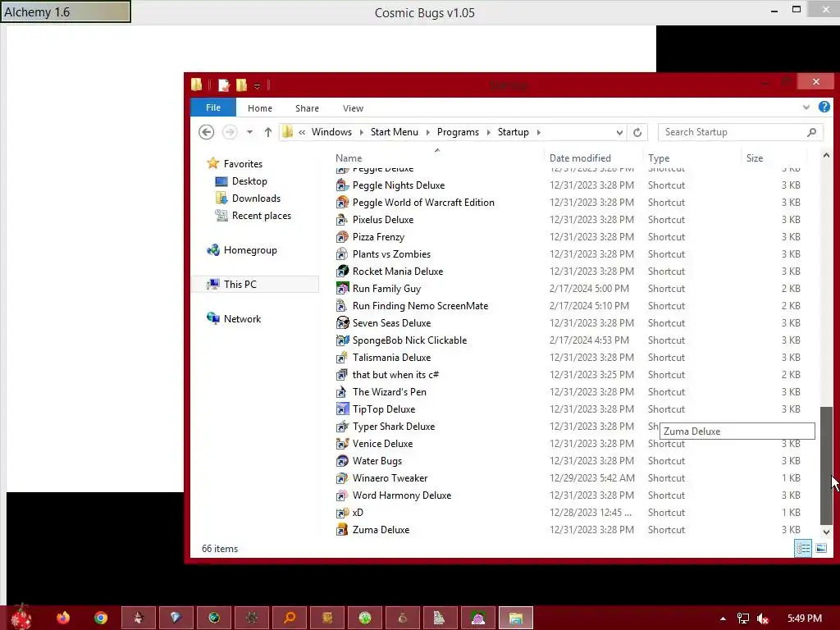Screen dimensions: 840x630
Task: Click the magnifier icon in search box
Action: [811, 132]
